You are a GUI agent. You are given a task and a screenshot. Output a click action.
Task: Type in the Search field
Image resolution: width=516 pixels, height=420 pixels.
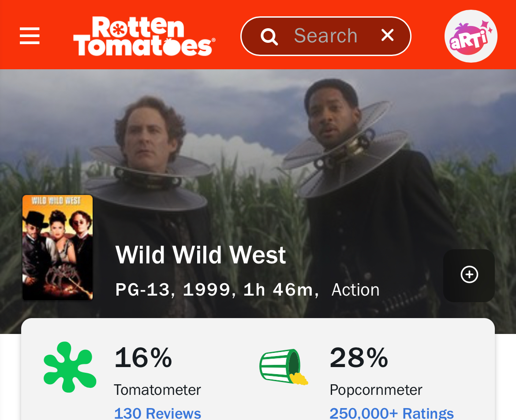[325, 36]
